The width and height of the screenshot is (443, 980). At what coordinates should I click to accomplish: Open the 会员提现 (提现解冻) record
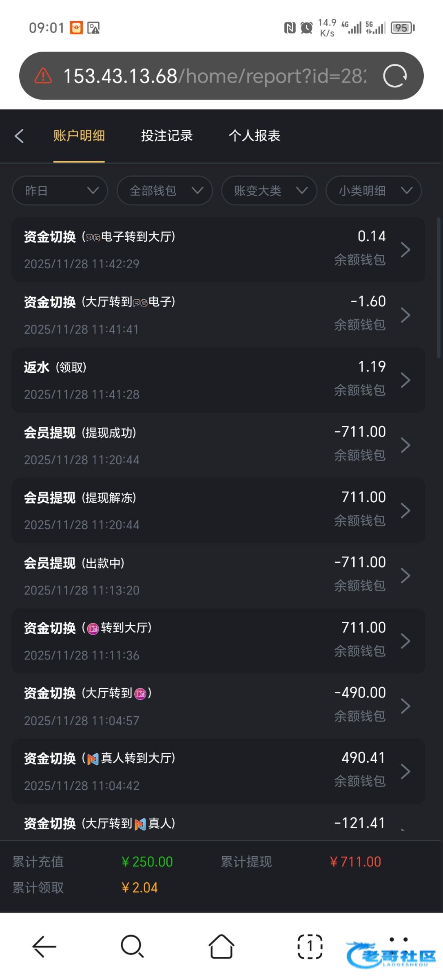coord(218,510)
